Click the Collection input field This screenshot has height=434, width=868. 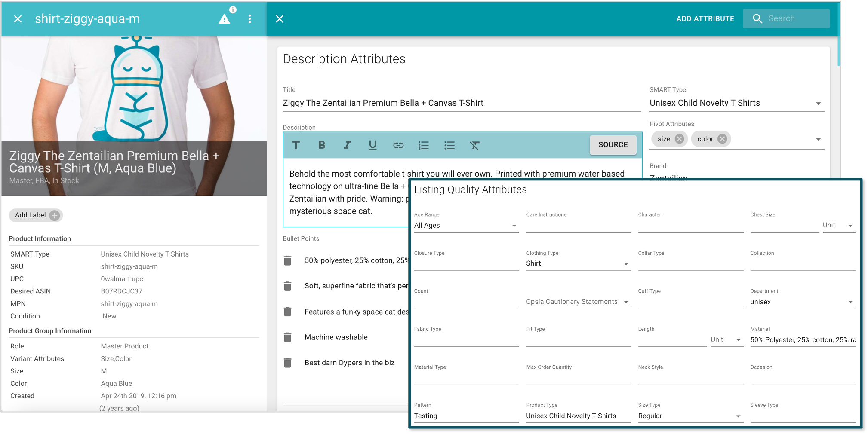(803, 263)
